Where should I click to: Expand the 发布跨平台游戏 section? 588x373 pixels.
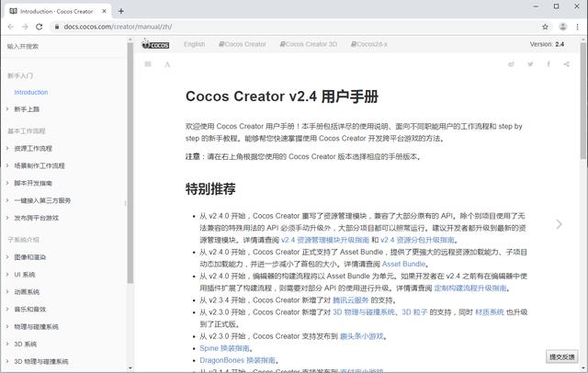point(37,218)
